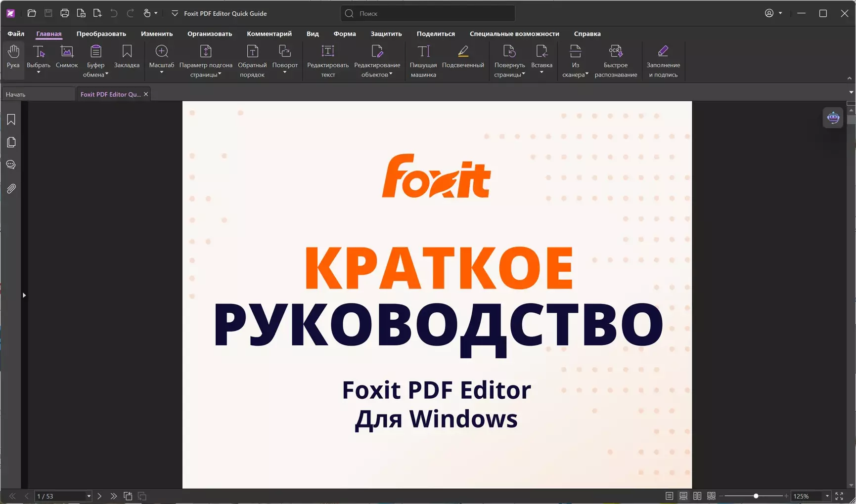The height and width of the screenshot is (504, 856).
Task: Switch to facing pages view mode
Action: 697,496
